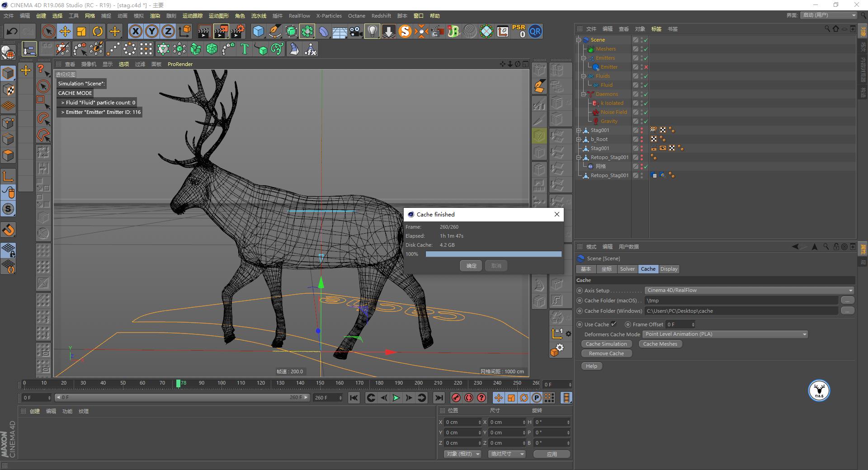The height and width of the screenshot is (470, 868).
Task: Select the Frame Offset radio button
Action: [x=628, y=324]
